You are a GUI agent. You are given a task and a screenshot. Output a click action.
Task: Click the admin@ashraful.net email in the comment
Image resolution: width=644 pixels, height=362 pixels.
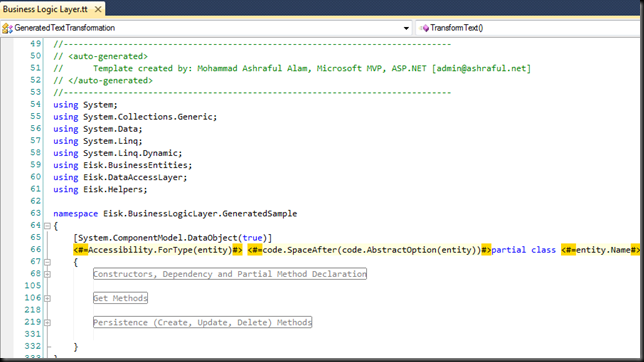pyautogui.click(x=481, y=68)
